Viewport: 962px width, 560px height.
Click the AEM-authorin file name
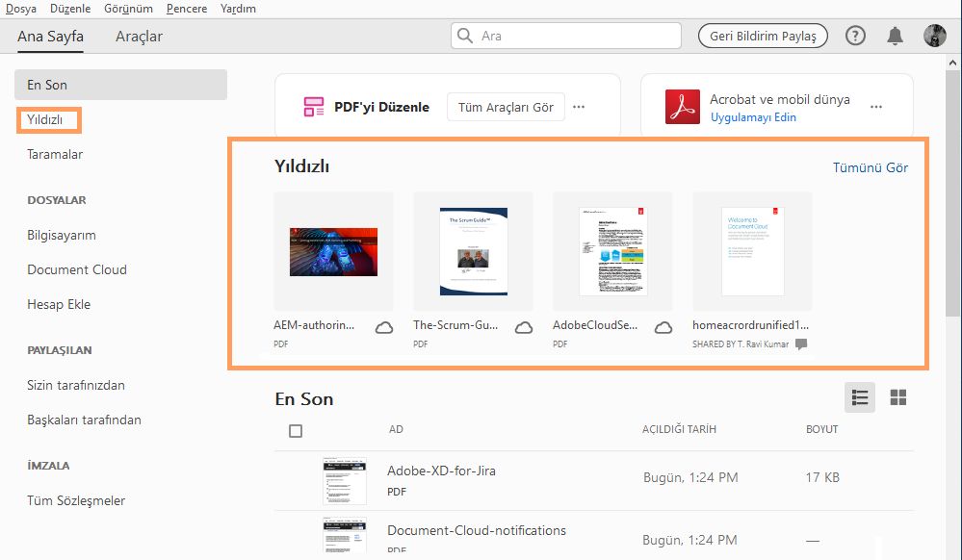(314, 325)
